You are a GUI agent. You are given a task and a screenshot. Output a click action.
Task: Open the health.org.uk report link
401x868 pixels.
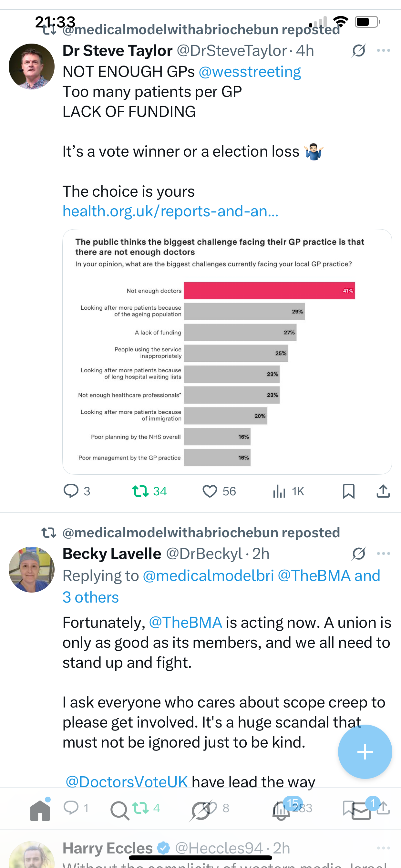[x=170, y=211]
